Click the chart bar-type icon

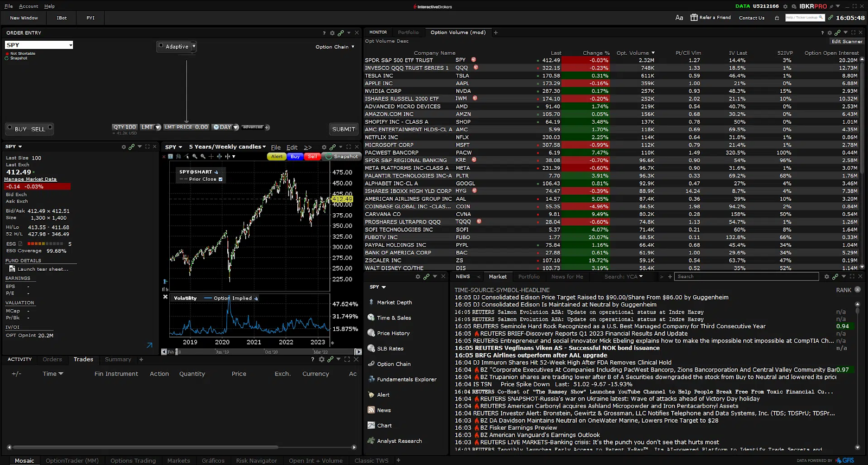click(178, 156)
